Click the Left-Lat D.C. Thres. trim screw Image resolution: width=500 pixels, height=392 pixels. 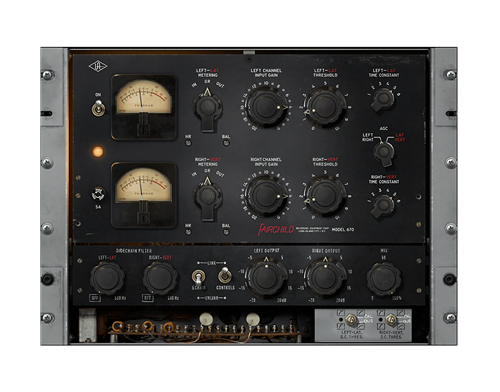point(351,320)
